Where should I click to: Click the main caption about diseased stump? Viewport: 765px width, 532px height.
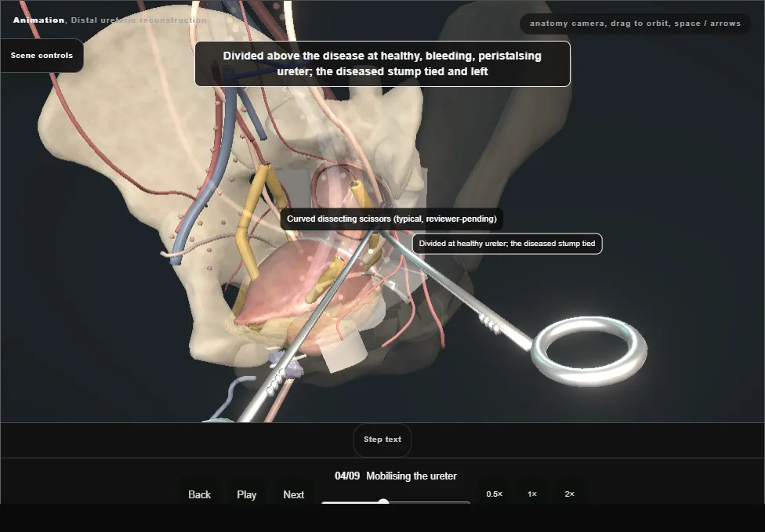[382, 64]
